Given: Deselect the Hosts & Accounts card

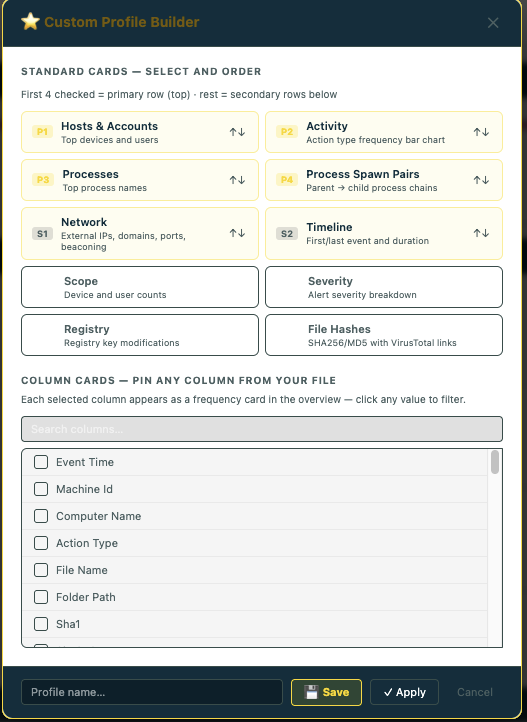Looking at the screenshot, I should tap(140, 132).
